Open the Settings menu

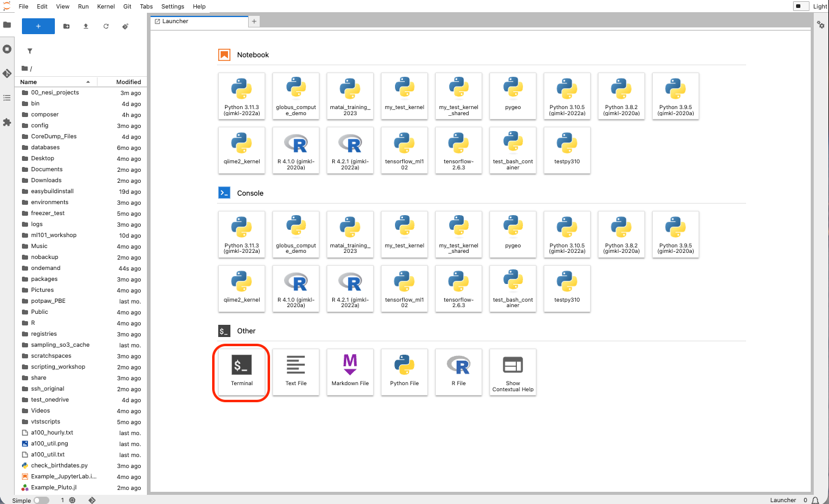173,6
